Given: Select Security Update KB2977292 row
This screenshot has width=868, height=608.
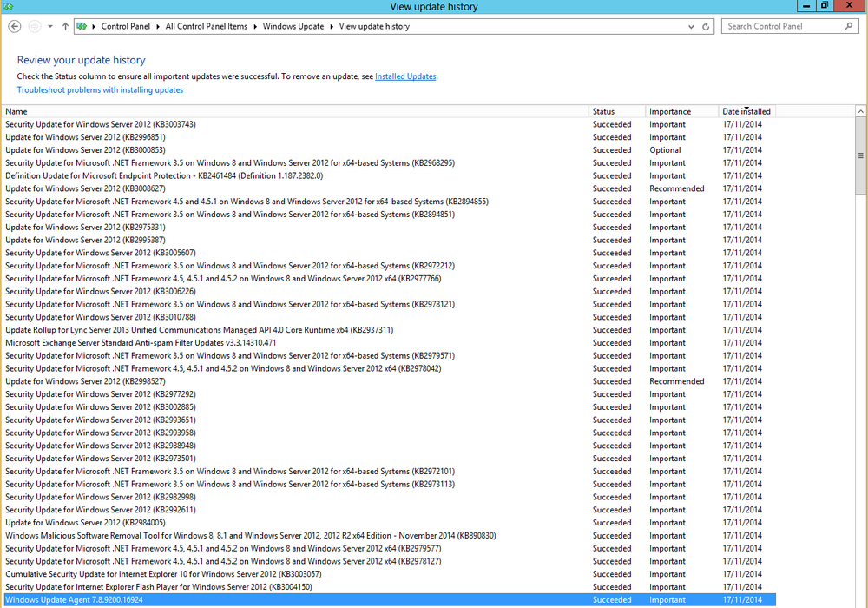Looking at the screenshot, I should pos(390,394).
